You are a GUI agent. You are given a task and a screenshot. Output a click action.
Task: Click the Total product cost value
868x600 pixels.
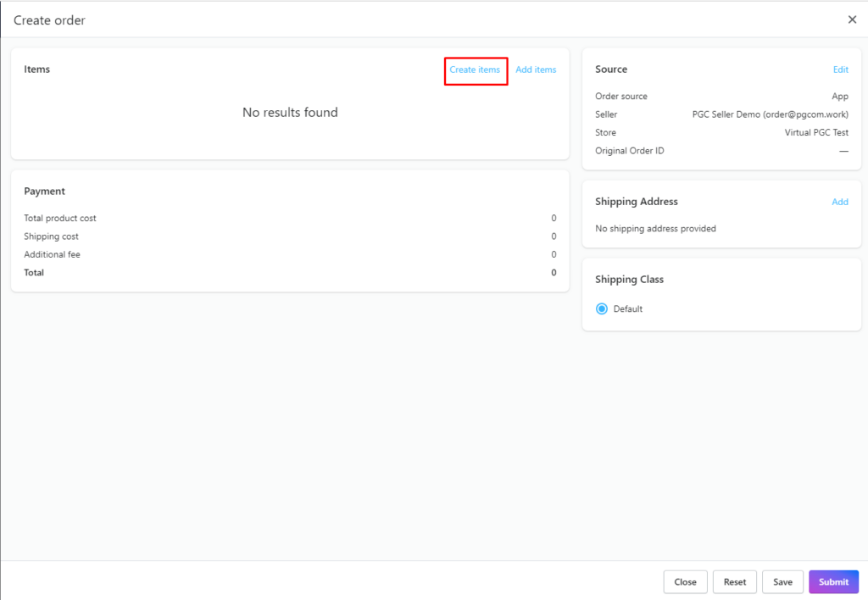pos(554,218)
